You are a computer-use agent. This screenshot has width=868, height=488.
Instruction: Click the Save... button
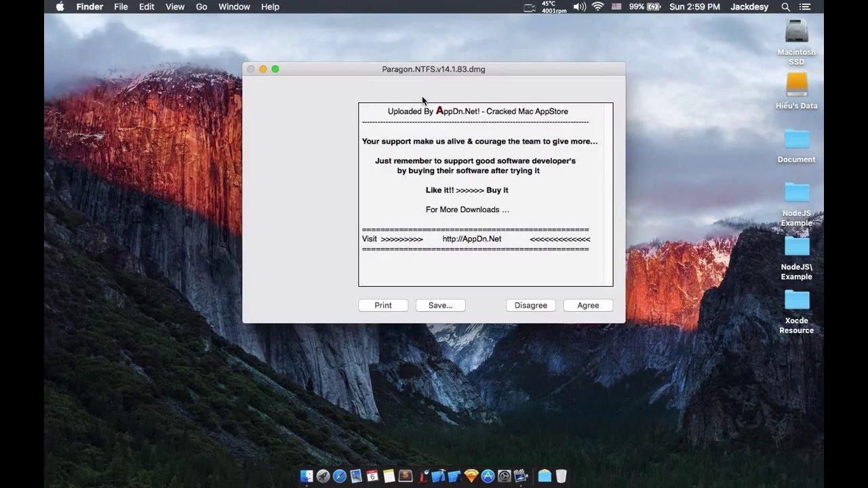point(440,306)
